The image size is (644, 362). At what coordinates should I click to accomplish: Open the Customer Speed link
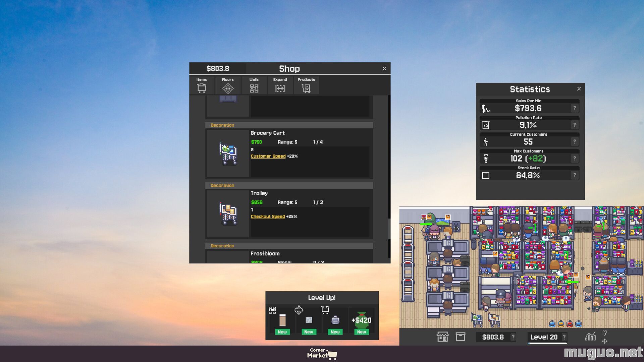[x=268, y=156]
